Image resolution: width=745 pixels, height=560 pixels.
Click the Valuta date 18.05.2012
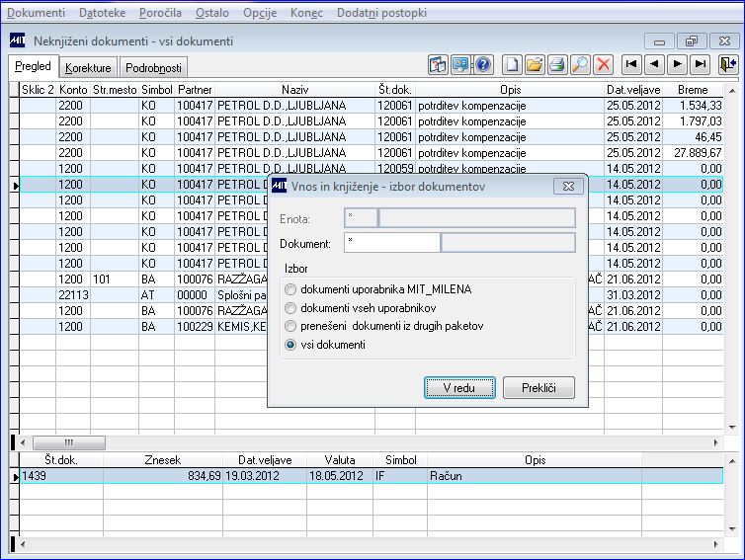tap(340, 476)
